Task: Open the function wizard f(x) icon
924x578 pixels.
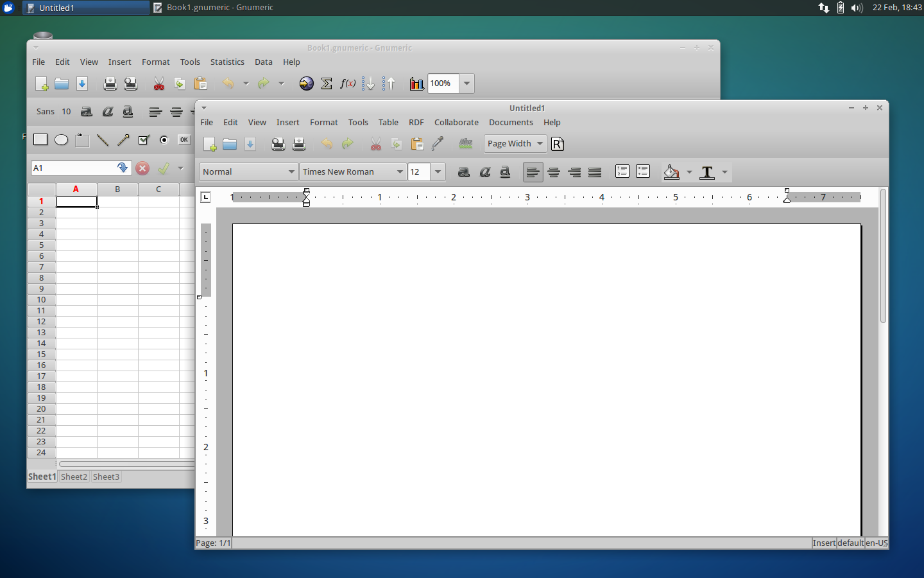Action: click(348, 83)
